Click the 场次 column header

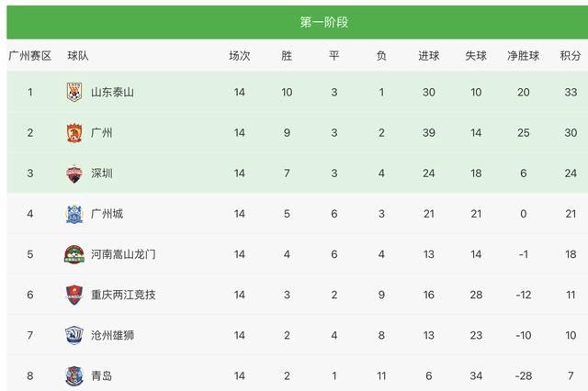239,56
